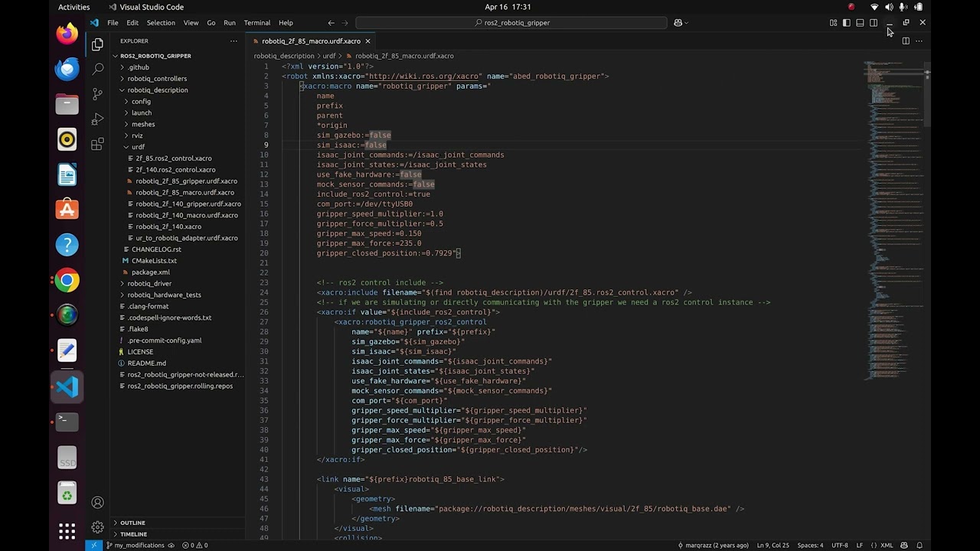
Task: Open the Terminal menu
Action: coord(257,23)
